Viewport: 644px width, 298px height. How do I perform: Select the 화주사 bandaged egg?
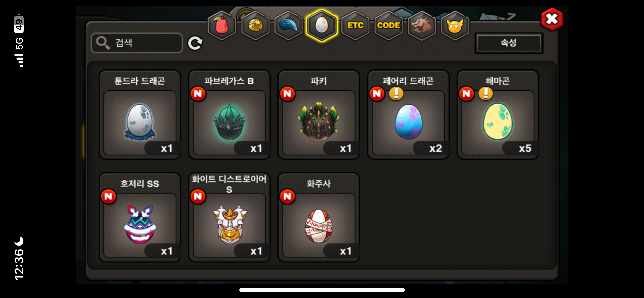click(x=319, y=217)
